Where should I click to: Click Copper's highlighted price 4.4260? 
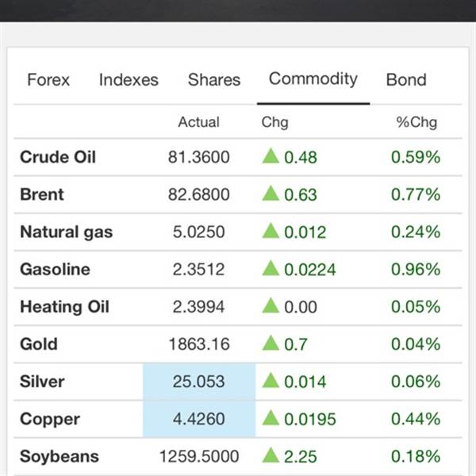[199, 419]
